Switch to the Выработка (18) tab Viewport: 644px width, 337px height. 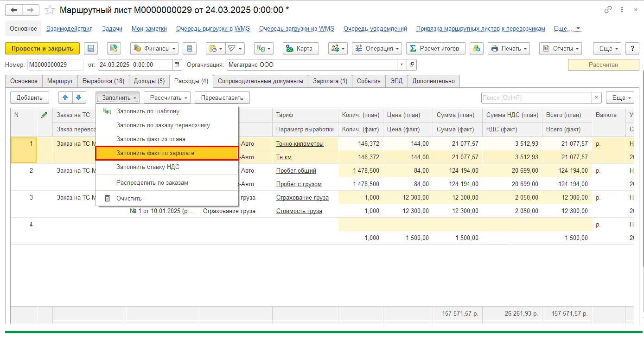(103, 81)
